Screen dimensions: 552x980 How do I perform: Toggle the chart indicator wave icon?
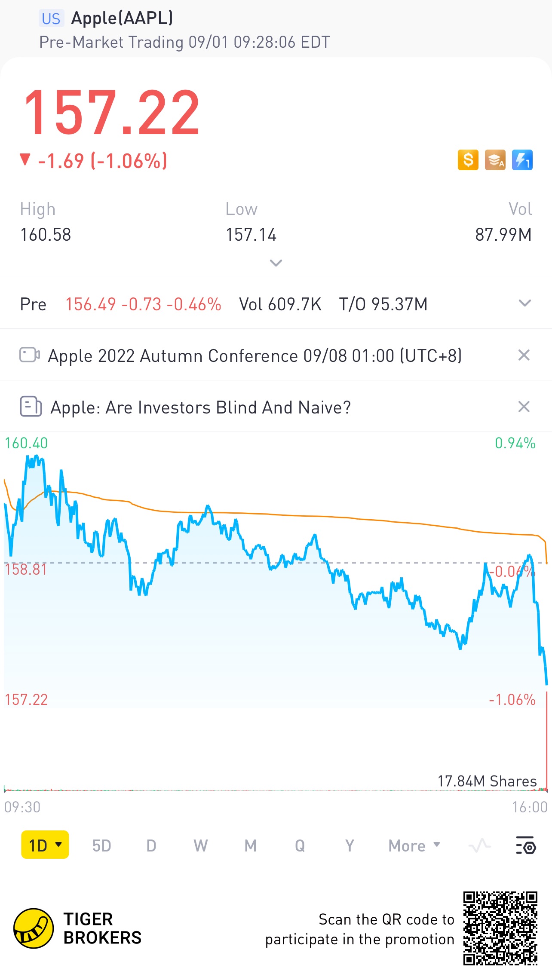tap(479, 845)
